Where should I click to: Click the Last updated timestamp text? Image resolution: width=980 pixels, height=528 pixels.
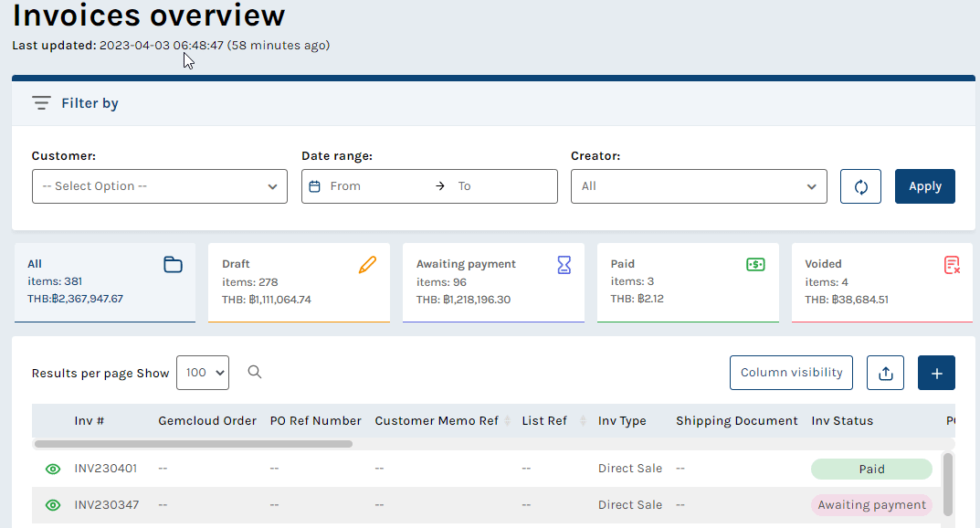(171, 45)
